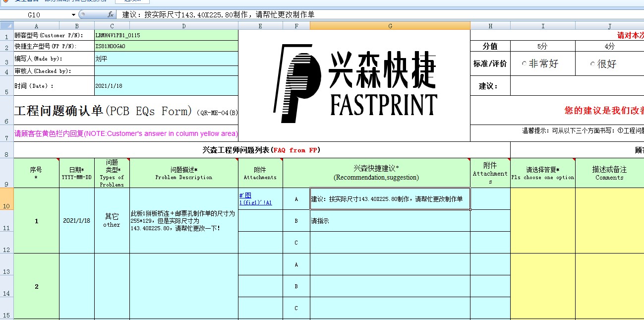Click the 工程问题确认单 PCB EQs Form title
644x320 pixels.
(x=126, y=111)
